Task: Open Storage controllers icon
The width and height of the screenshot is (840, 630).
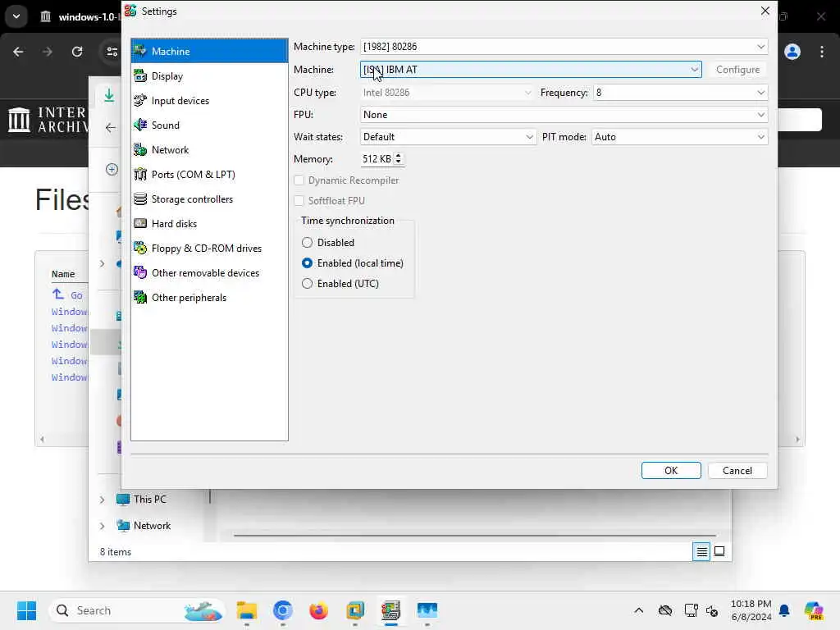Action: [140, 199]
